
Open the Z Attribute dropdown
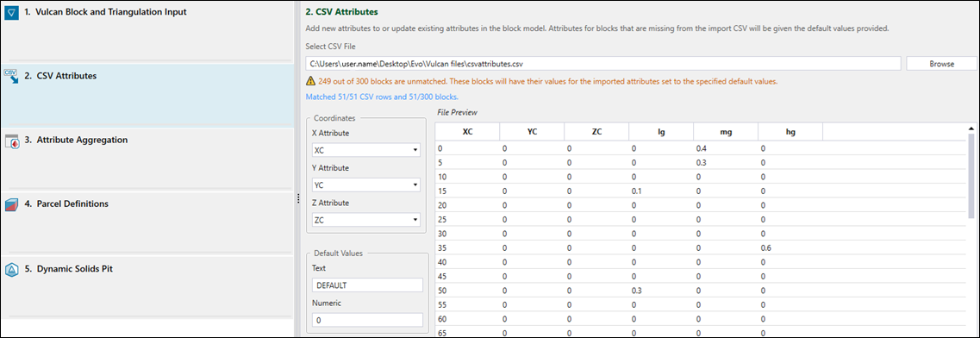[365, 220]
